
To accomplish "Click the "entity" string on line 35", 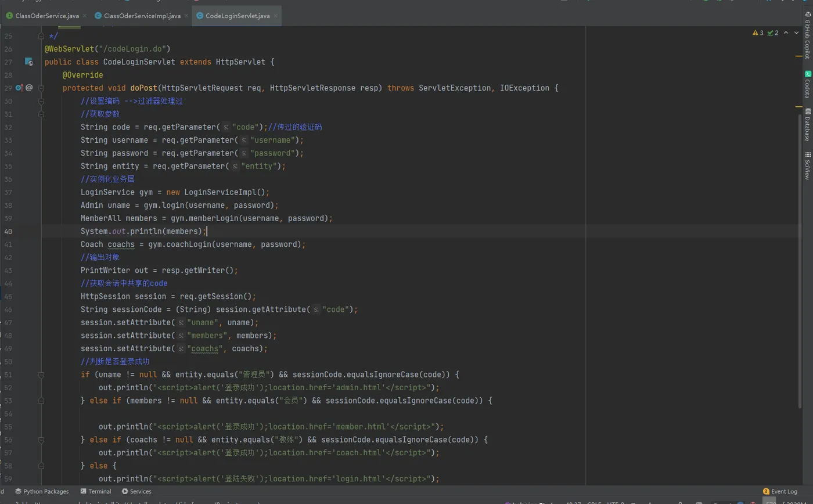I will [259, 166].
